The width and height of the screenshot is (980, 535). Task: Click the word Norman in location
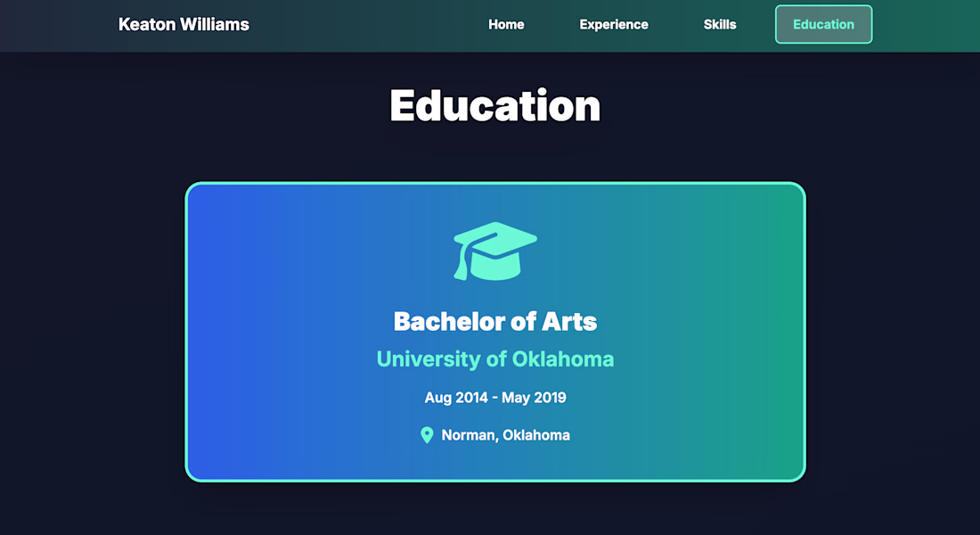(469, 435)
